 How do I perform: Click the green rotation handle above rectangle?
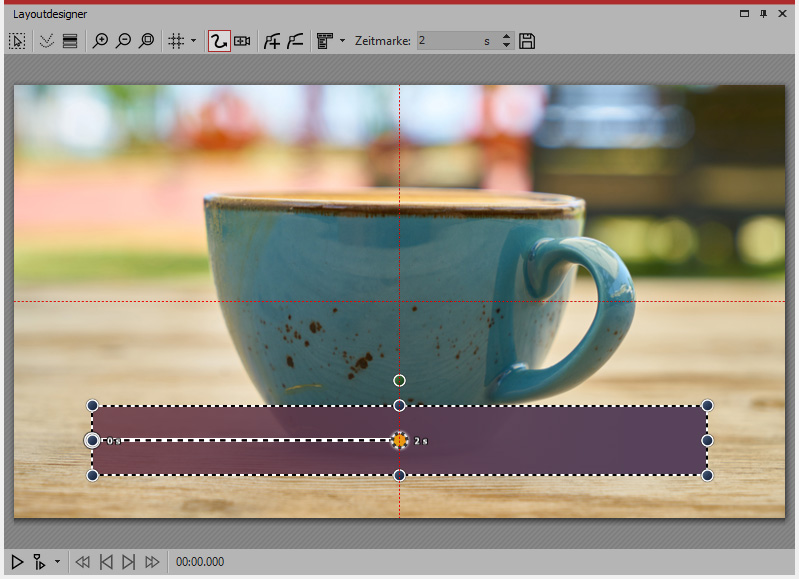click(399, 380)
